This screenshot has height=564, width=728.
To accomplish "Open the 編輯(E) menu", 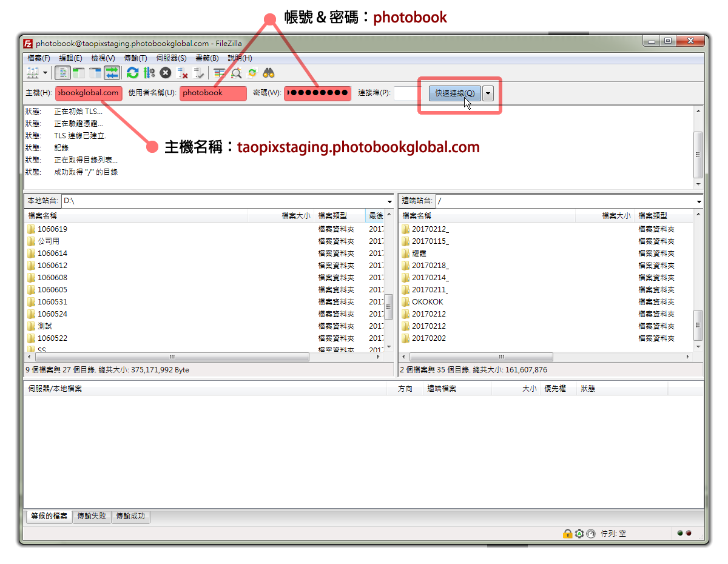I will pyautogui.click(x=70, y=58).
